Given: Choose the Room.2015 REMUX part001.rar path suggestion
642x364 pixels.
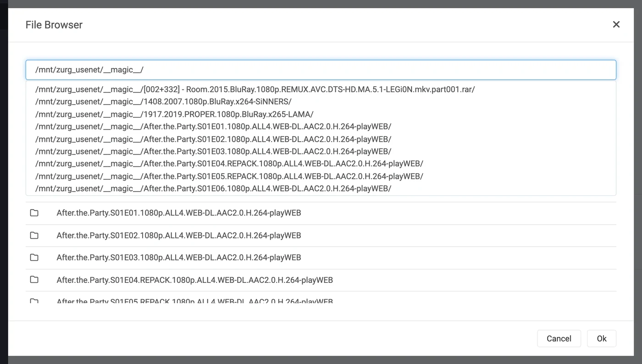Looking at the screenshot, I should click(321, 89).
